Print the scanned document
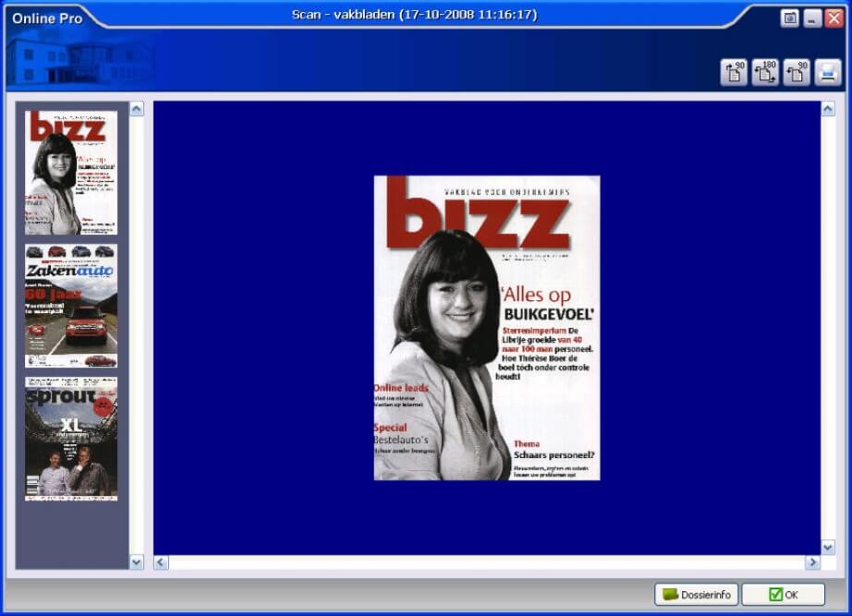 pos(827,72)
